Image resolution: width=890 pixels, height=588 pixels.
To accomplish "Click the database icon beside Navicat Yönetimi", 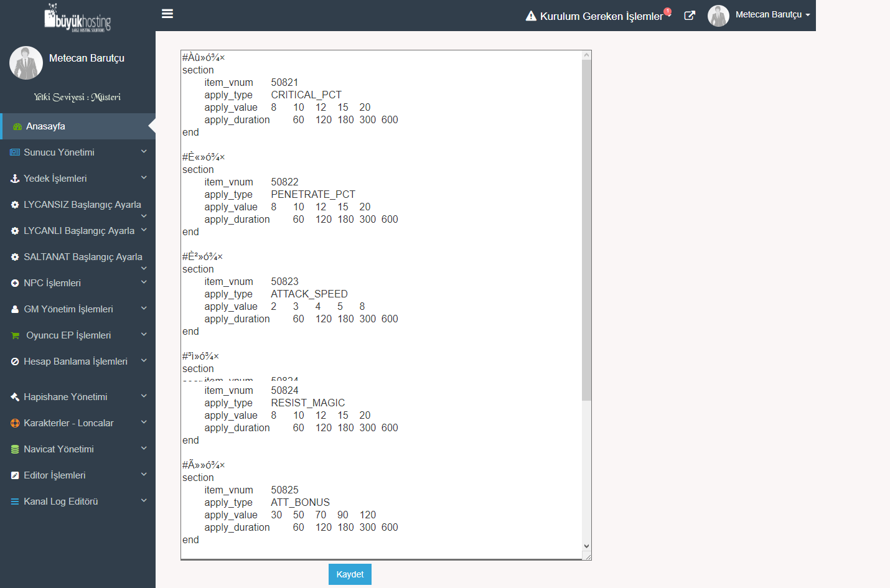I will [x=15, y=449].
